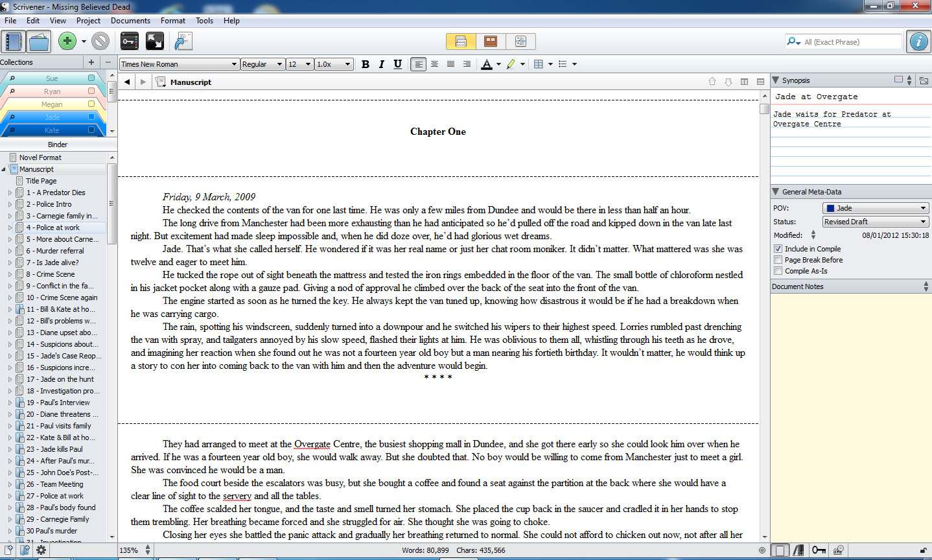This screenshot has height=560, width=932.
Task: Enable Page Break Before checkbox
Action: [778, 261]
